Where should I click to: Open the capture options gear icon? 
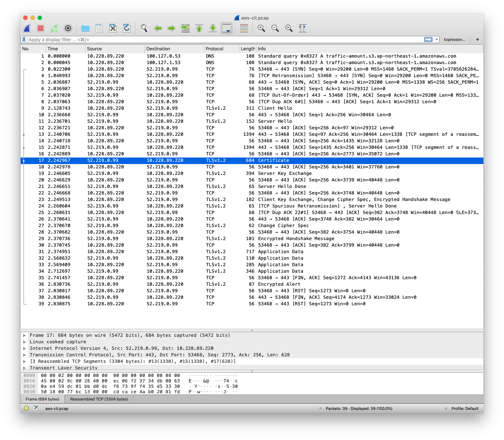pos(68,28)
